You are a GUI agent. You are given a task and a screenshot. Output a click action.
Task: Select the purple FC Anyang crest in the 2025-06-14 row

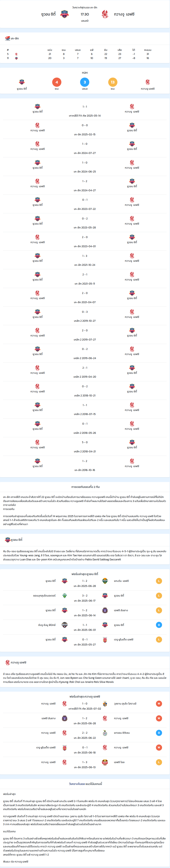[105, 610]
